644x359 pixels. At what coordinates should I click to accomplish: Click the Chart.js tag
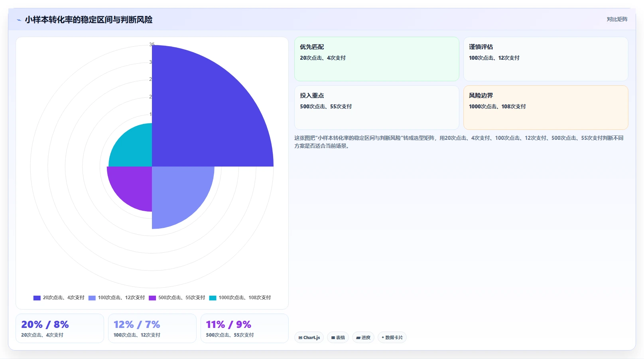(309, 337)
